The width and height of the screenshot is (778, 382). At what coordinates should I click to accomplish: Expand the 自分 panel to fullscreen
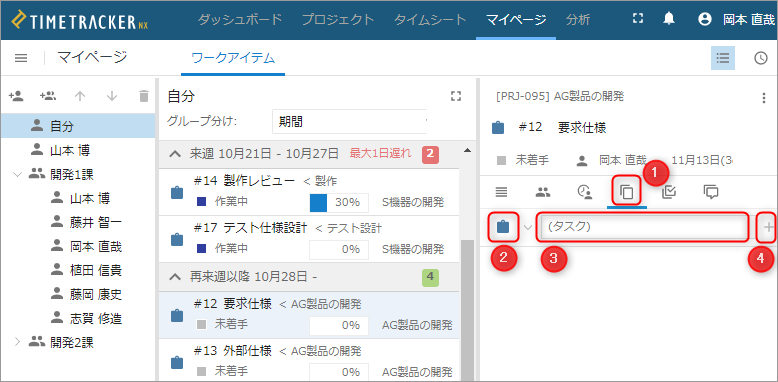coord(455,96)
